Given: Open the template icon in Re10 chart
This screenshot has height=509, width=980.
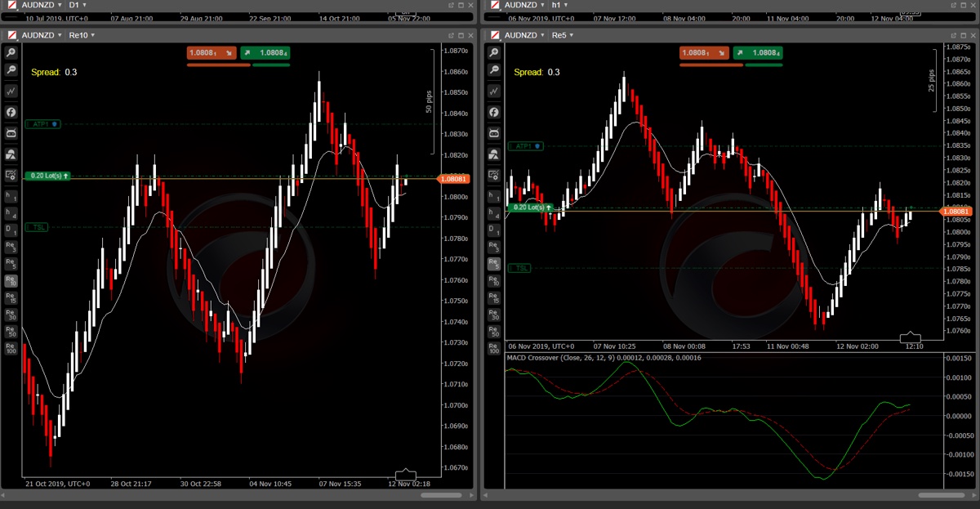Looking at the screenshot, I should 11,154.
